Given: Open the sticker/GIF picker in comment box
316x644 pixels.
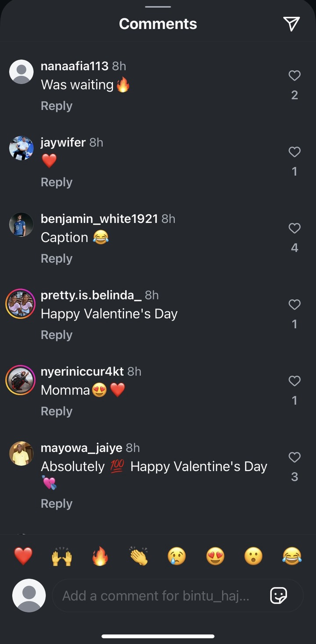Looking at the screenshot, I should coord(278,596).
